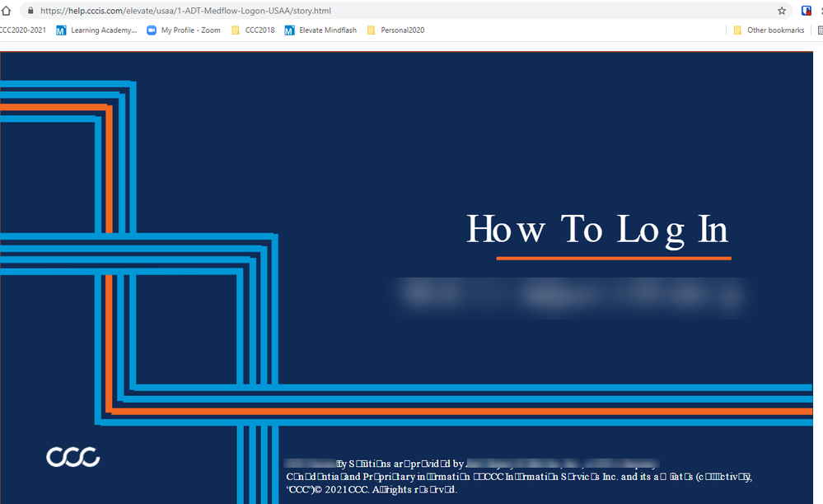
Task: Open the Learning Academy bookmark
Action: pyautogui.click(x=96, y=30)
